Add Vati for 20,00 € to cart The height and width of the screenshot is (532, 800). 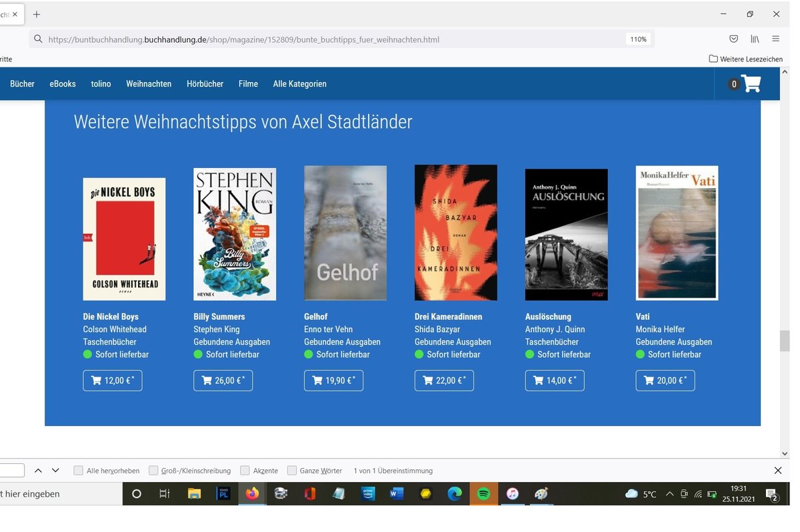click(x=666, y=380)
